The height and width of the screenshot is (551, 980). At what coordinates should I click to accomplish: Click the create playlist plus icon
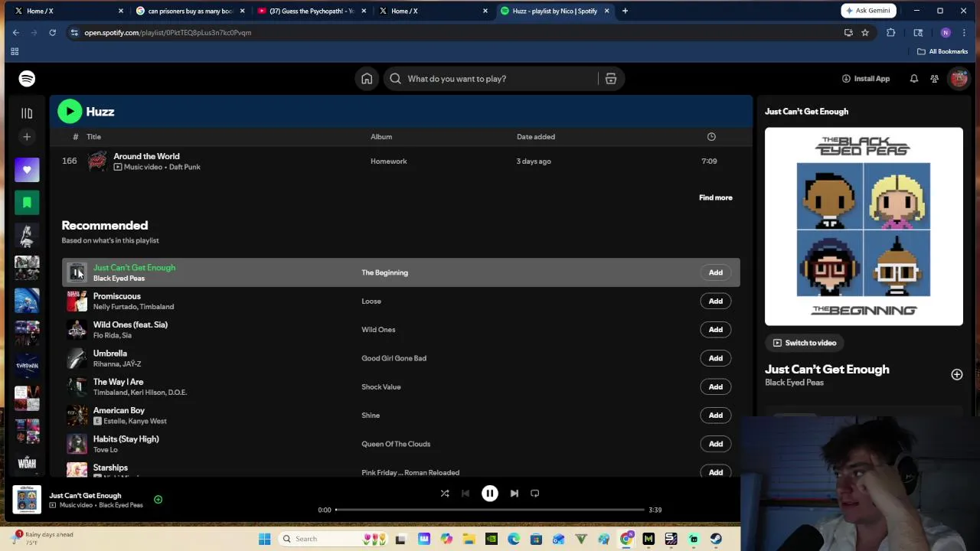27,137
